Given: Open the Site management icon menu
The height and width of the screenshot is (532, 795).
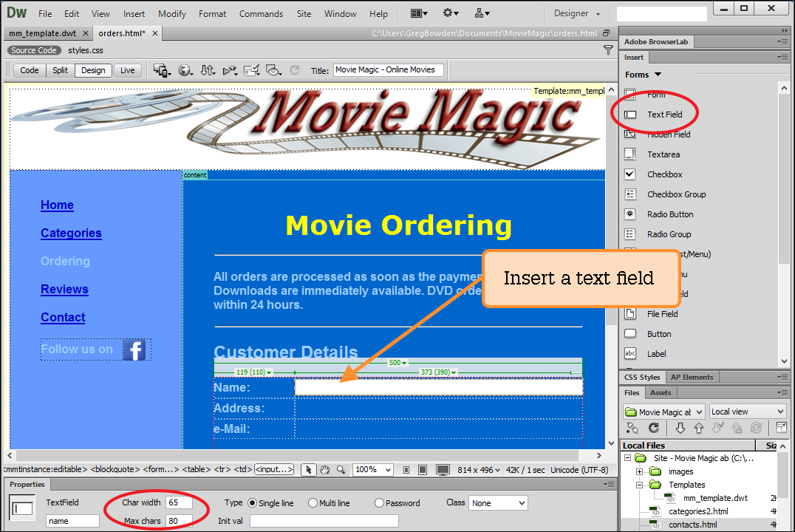Looking at the screenshot, I should pos(482,14).
